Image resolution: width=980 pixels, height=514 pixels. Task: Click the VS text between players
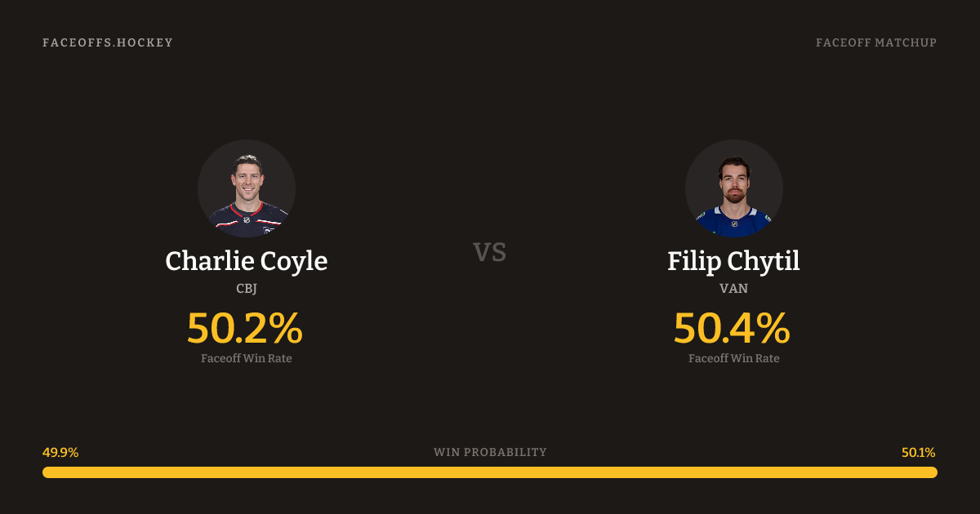click(490, 252)
